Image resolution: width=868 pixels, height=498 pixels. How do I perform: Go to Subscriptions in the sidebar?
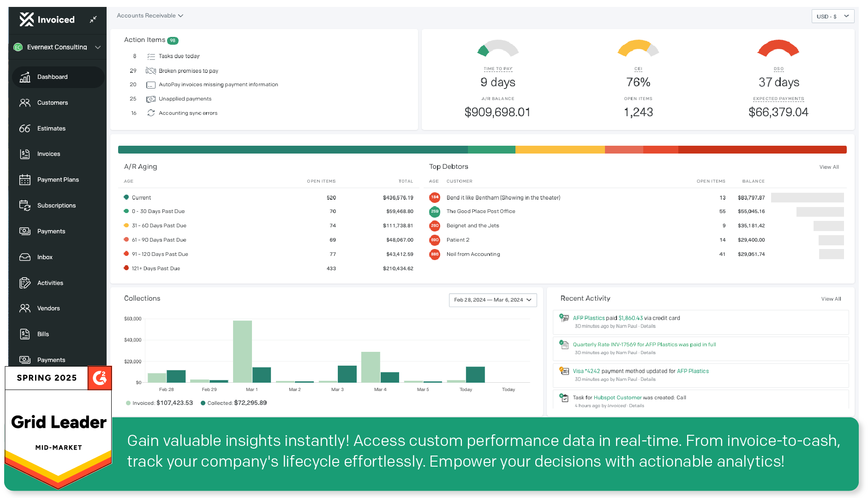click(x=56, y=205)
